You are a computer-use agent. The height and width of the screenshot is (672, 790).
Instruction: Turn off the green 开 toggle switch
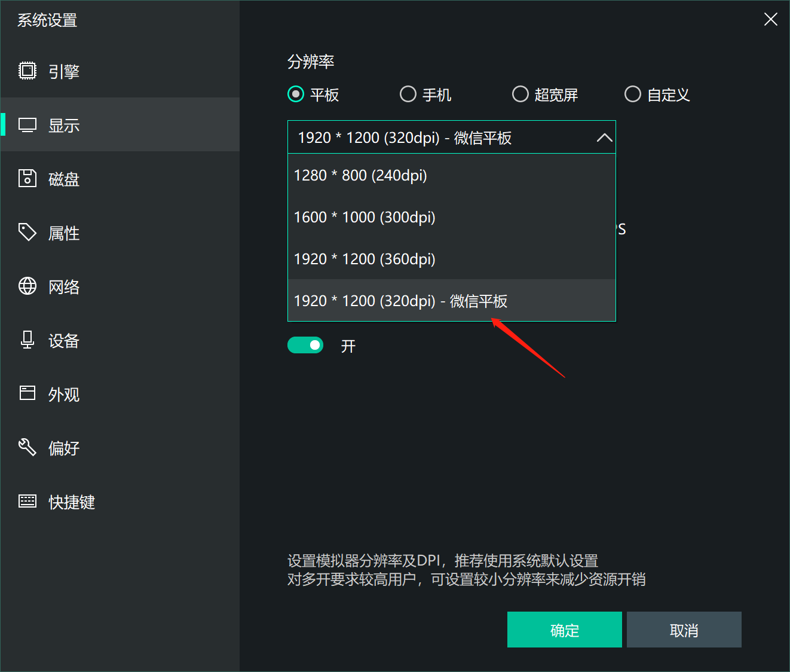click(305, 346)
